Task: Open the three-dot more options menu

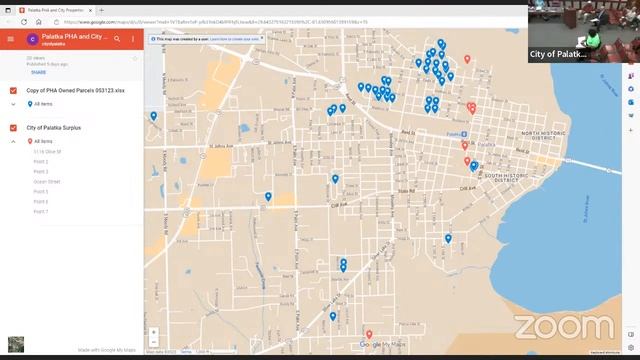Action: [133, 39]
